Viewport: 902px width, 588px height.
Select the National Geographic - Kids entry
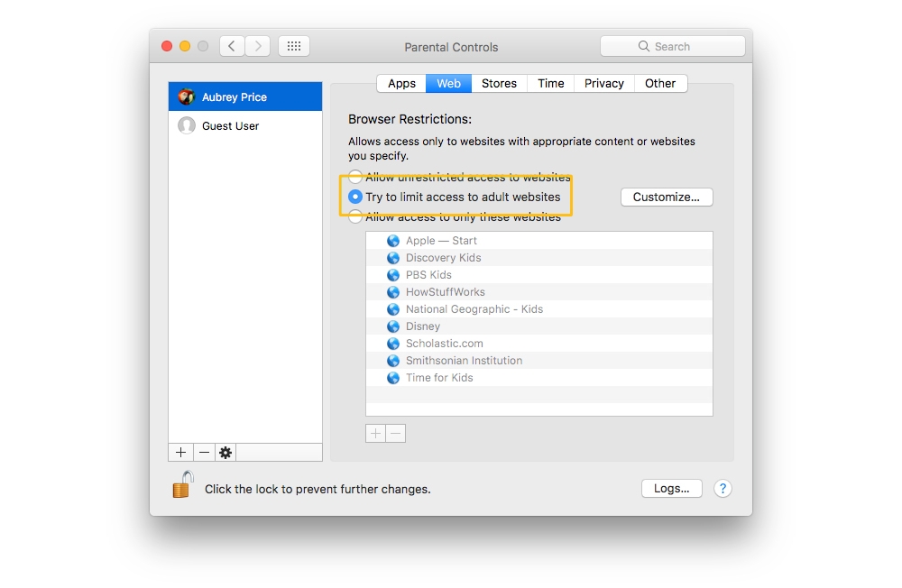click(539, 309)
